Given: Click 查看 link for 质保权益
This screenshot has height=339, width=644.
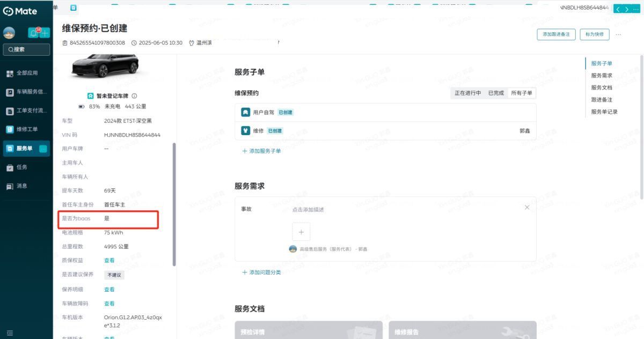Looking at the screenshot, I should (x=109, y=261).
